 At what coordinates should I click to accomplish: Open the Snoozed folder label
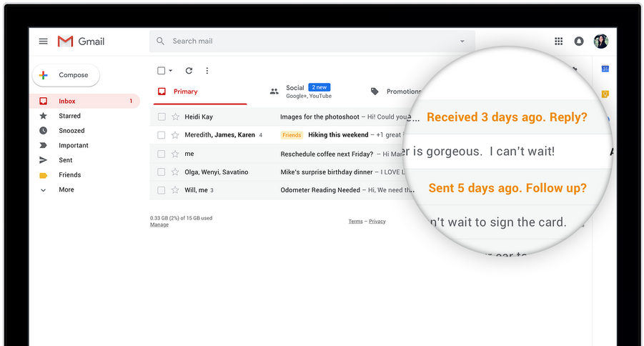pyautogui.click(x=71, y=131)
